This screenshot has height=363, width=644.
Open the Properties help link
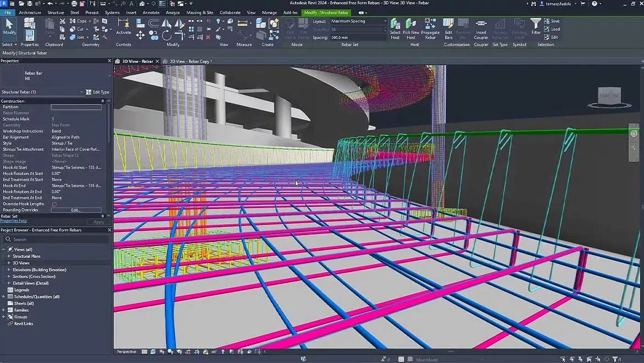[x=14, y=221]
